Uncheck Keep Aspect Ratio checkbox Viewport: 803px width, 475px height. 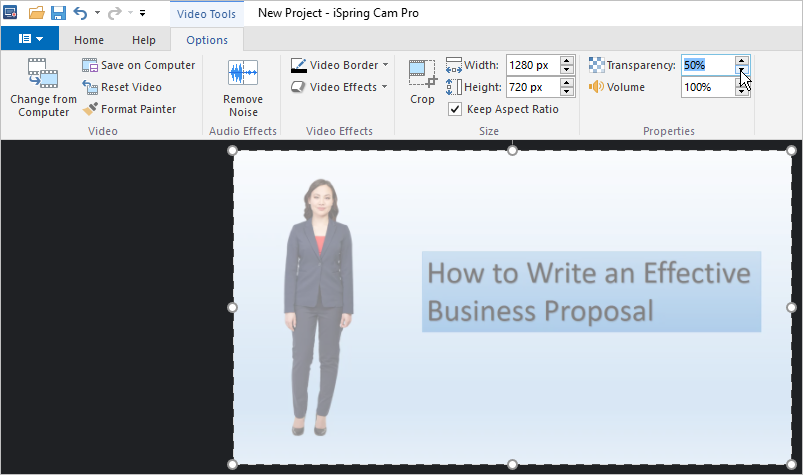point(455,109)
